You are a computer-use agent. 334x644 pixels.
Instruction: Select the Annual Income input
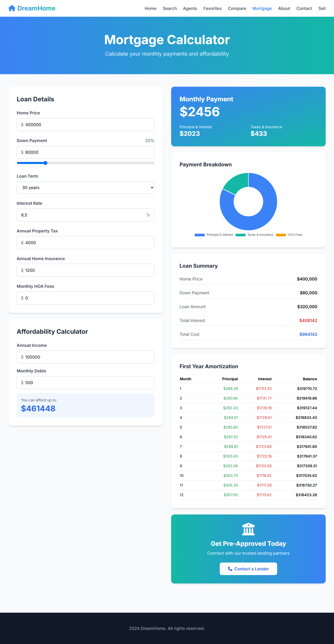86,357
